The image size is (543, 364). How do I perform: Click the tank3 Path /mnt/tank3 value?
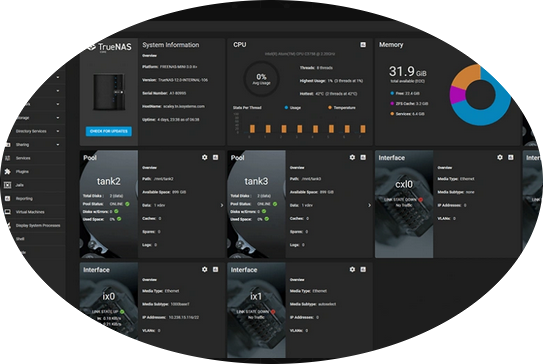[x=311, y=179]
